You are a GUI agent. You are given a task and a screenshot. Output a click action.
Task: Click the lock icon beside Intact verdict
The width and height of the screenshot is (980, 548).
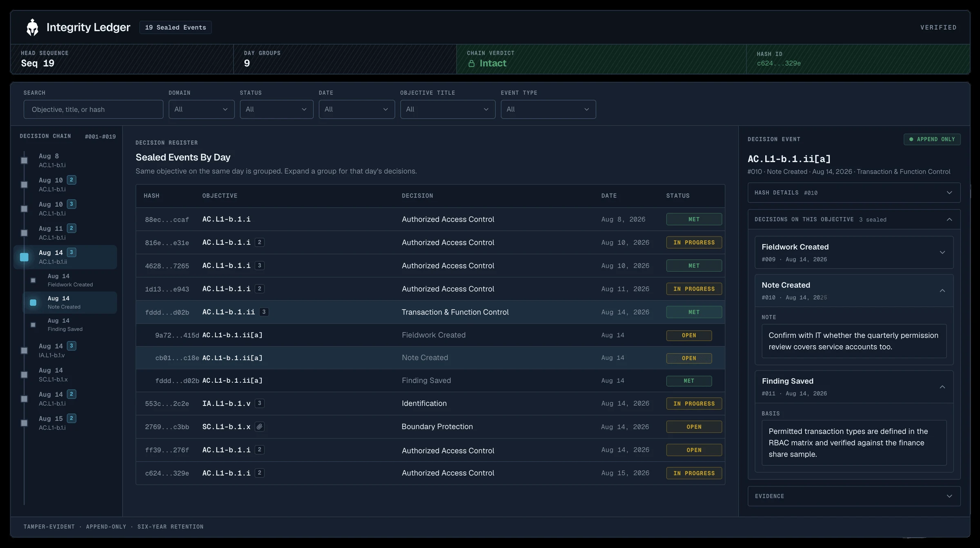click(x=471, y=64)
